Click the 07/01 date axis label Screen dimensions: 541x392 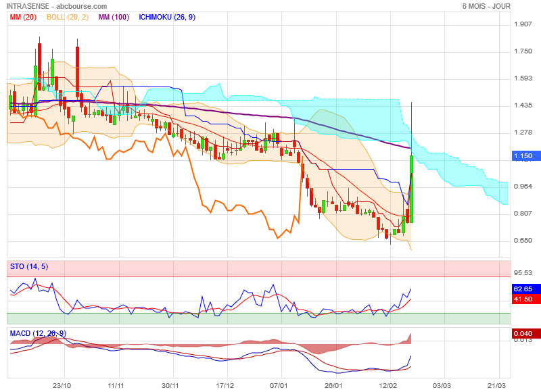[279, 385]
